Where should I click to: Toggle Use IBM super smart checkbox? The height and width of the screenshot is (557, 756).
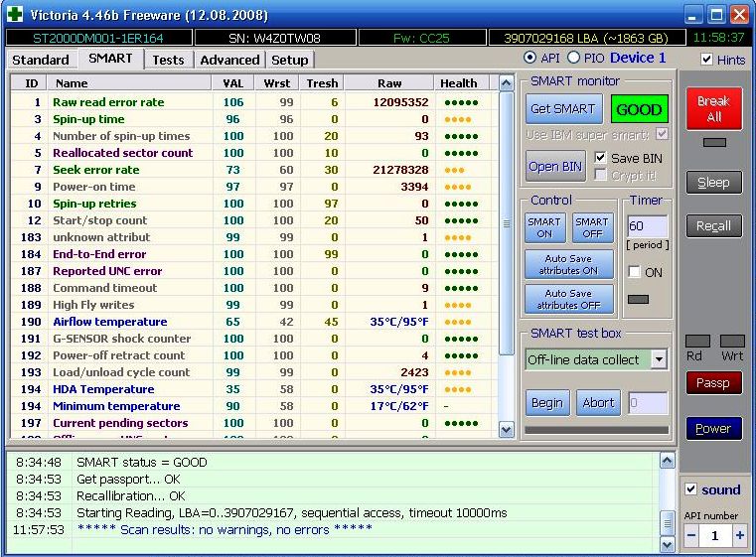(662, 134)
